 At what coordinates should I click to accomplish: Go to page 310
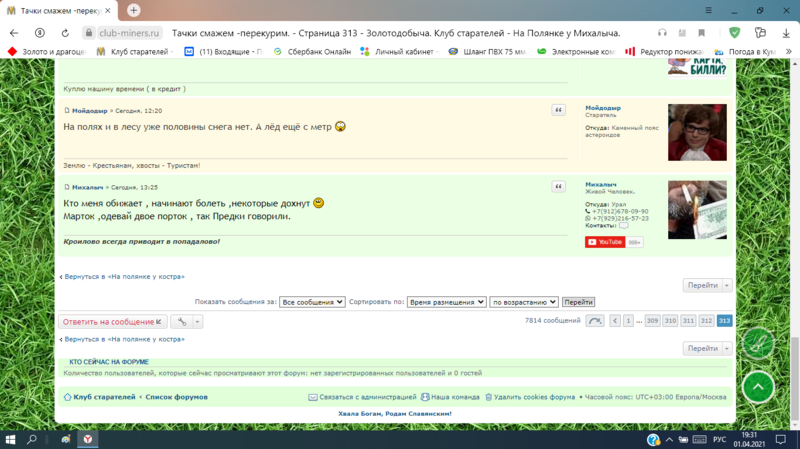[670, 321]
